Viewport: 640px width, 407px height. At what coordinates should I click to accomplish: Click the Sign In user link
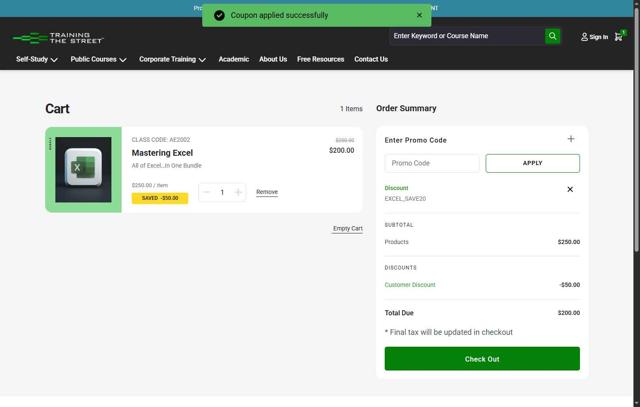tap(594, 37)
